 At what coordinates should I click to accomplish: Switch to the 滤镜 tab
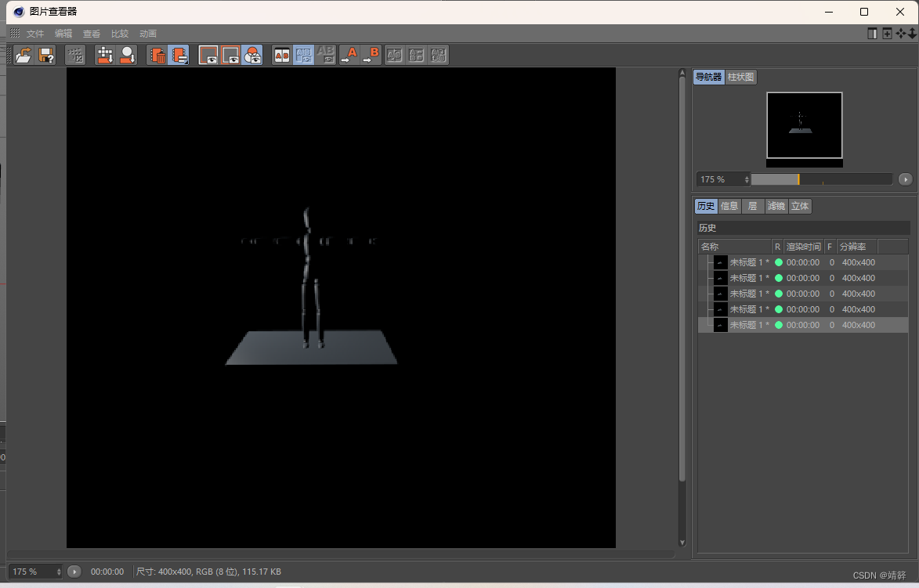pos(776,206)
